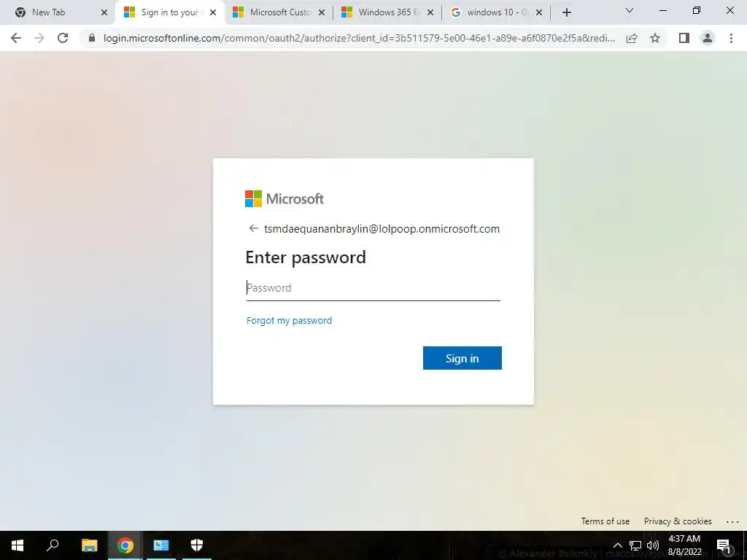747x560 pixels.
Task: Reload the page with the refresh icon
Action: click(63, 38)
